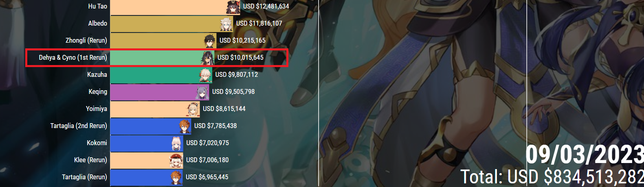The height and width of the screenshot is (187, 644).
Task: Click the Albedo character portrait icon
Action: (226, 24)
